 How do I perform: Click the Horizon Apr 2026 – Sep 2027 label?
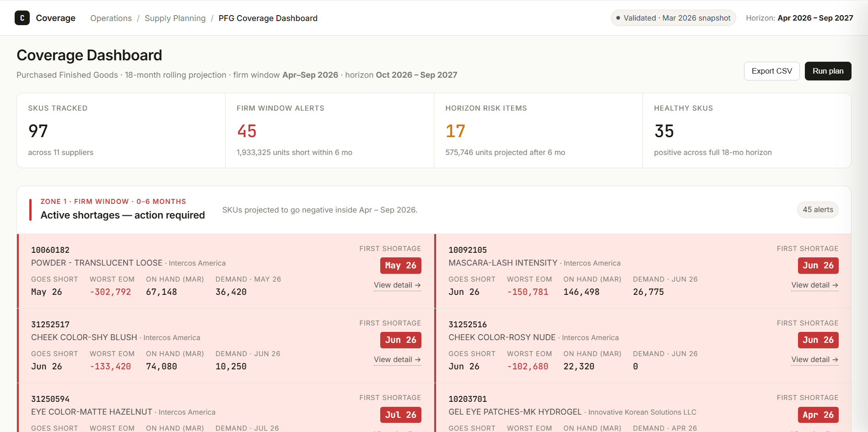pos(799,18)
